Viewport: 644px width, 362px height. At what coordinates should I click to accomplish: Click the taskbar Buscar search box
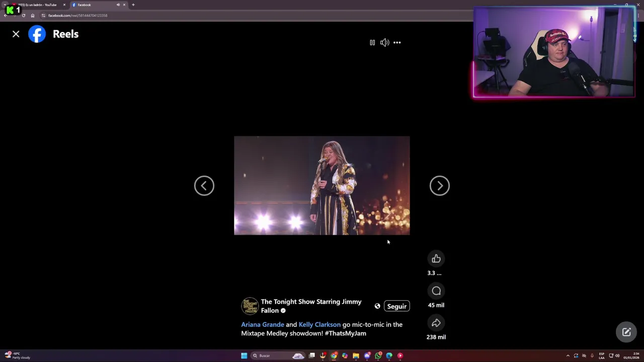coord(278,356)
